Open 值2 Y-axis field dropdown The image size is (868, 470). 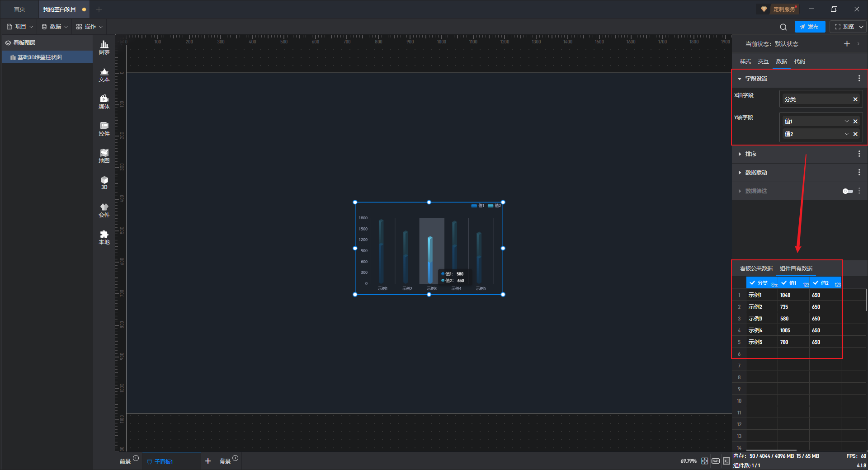point(846,134)
